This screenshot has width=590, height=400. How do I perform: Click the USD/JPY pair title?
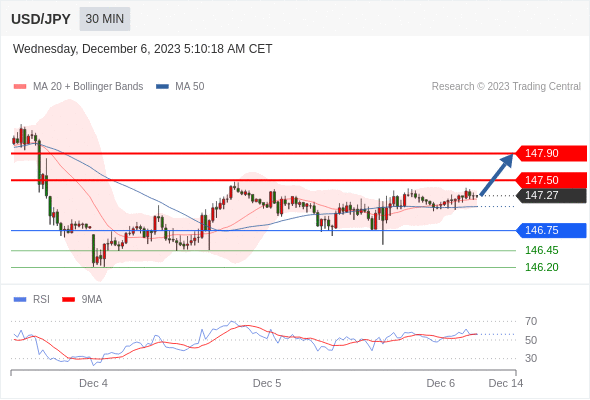(41, 19)
